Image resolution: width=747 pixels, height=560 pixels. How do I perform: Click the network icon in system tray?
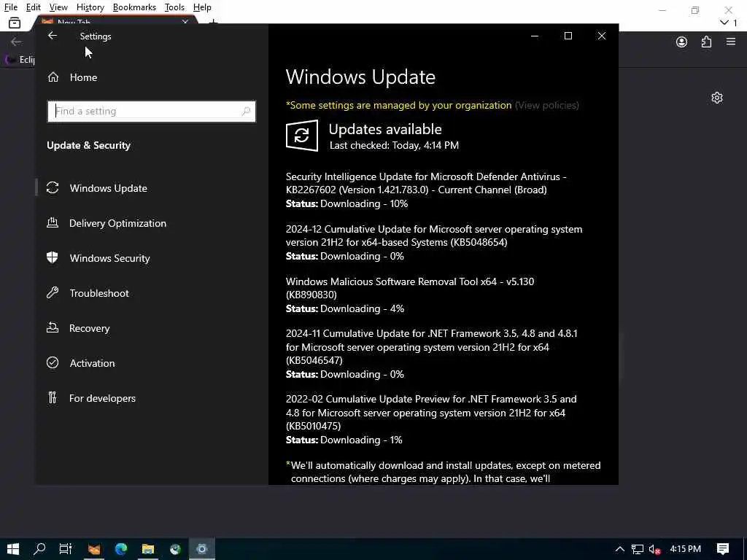click(638, 550)
